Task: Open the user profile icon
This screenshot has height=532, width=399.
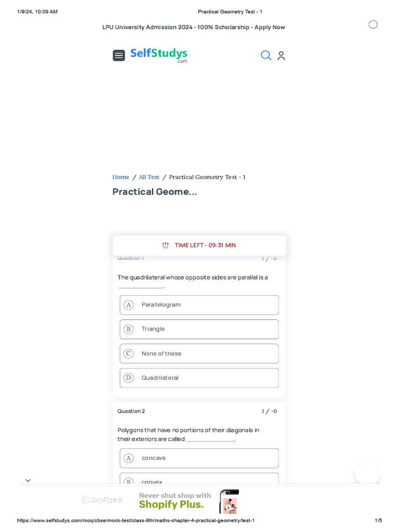Action: coord(281,56)
